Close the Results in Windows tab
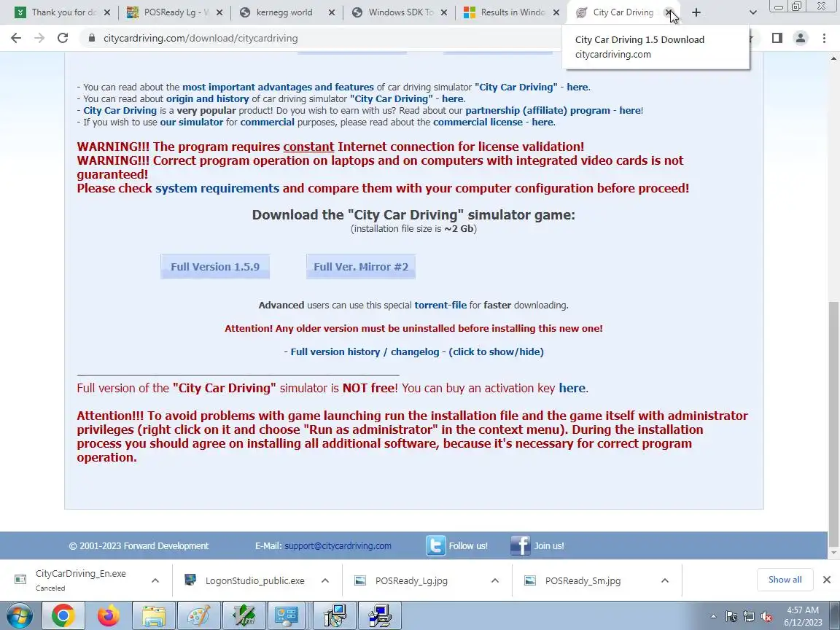The image size is (840, 630). [556, 12]
